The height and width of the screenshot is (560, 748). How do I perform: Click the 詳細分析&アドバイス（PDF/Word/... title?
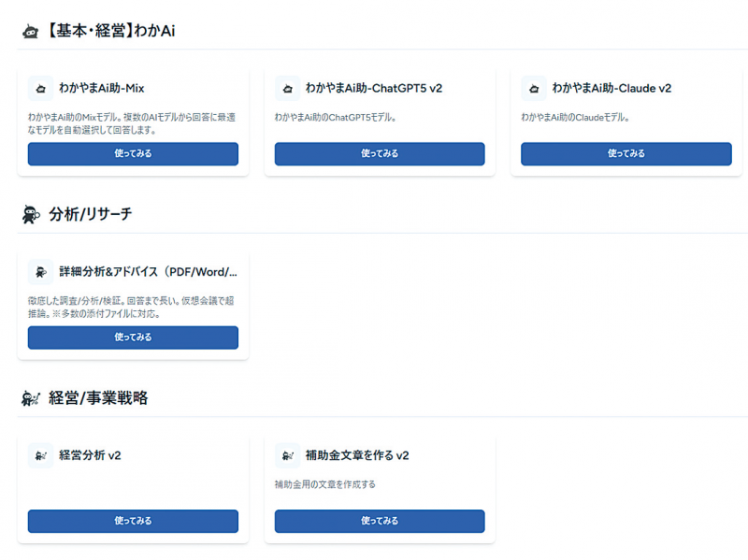click(x=148, y=272)
